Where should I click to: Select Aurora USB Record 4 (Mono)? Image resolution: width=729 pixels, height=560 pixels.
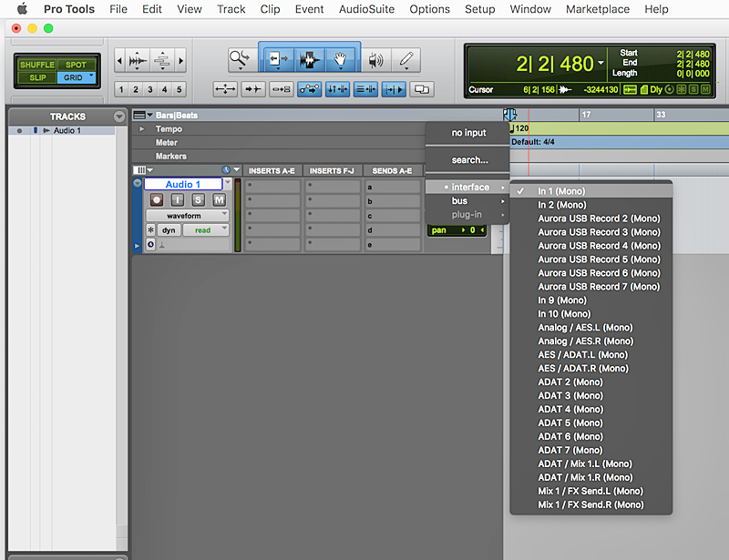pyautogui.click(x=590, y=246)
